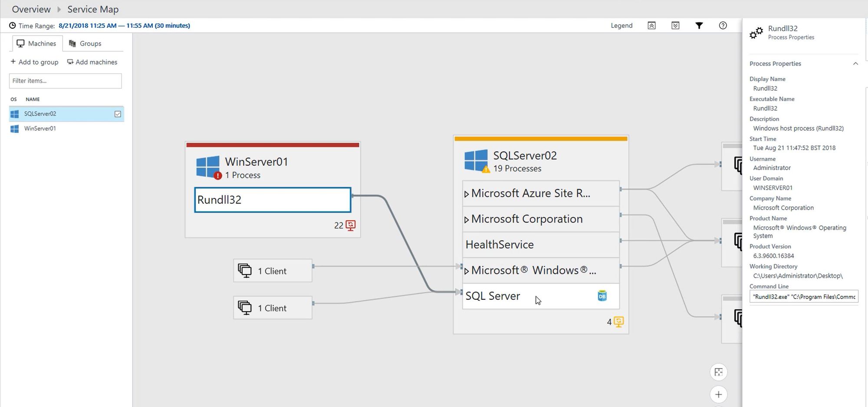868x407 pixels.
Task: Switch to the Groups tab
Action: tap(85, 43)
